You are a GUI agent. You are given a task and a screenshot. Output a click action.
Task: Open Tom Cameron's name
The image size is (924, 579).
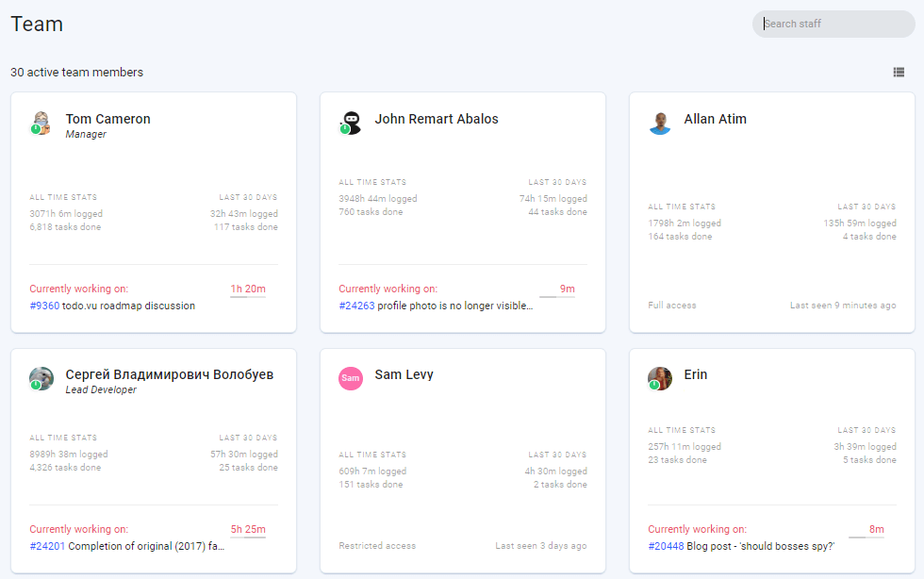coord(107,119)
